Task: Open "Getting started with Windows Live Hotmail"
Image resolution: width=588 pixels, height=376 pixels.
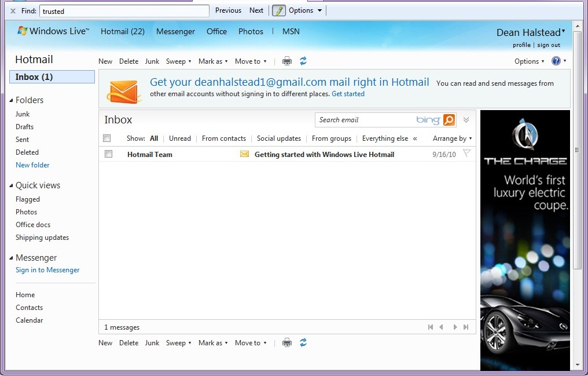Action: pyautogui.click(x=324, y=155)
